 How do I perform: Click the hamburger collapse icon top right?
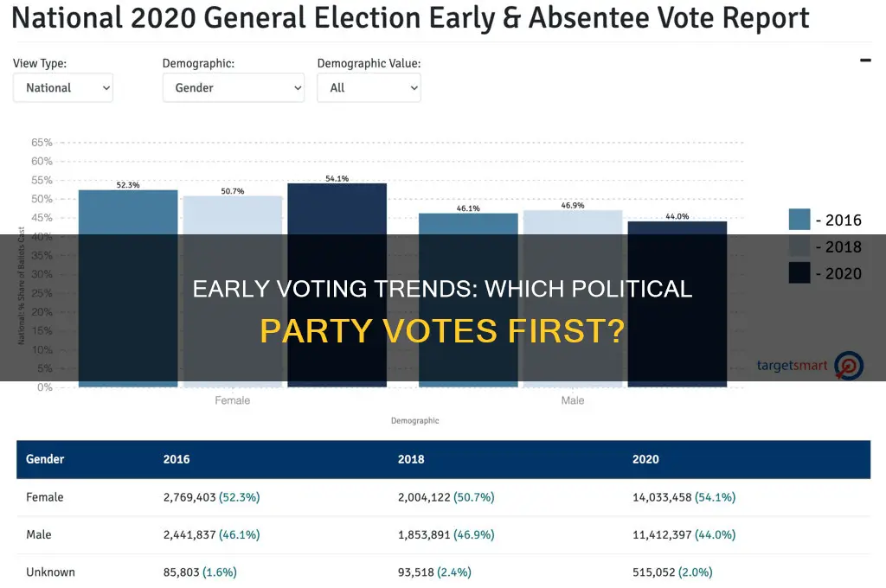(864, 60)
